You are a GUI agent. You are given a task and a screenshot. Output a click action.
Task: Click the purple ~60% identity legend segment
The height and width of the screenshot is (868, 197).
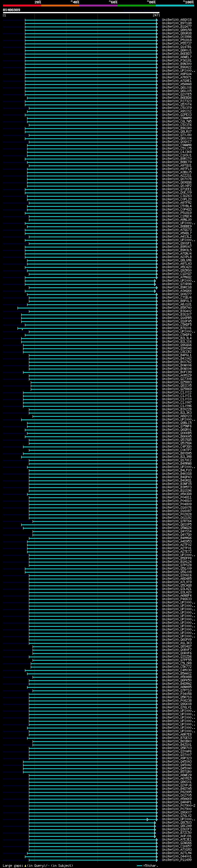point(99,6)
